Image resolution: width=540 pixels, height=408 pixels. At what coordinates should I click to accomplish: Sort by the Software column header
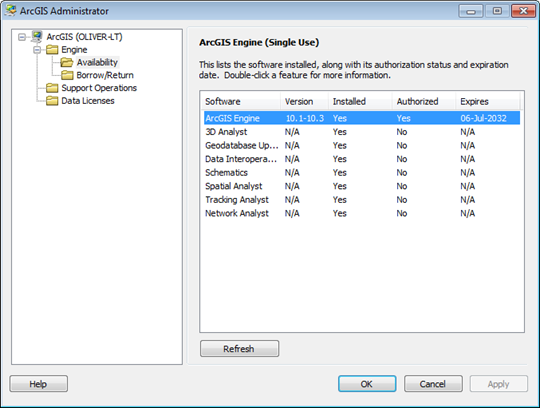pyautogui.click(x=241, y=101)
